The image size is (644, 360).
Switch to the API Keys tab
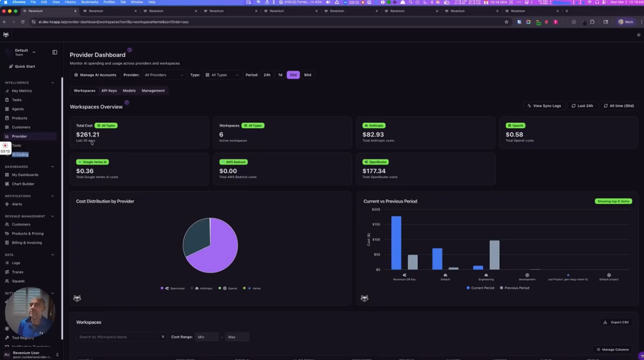tap(109, 90)
